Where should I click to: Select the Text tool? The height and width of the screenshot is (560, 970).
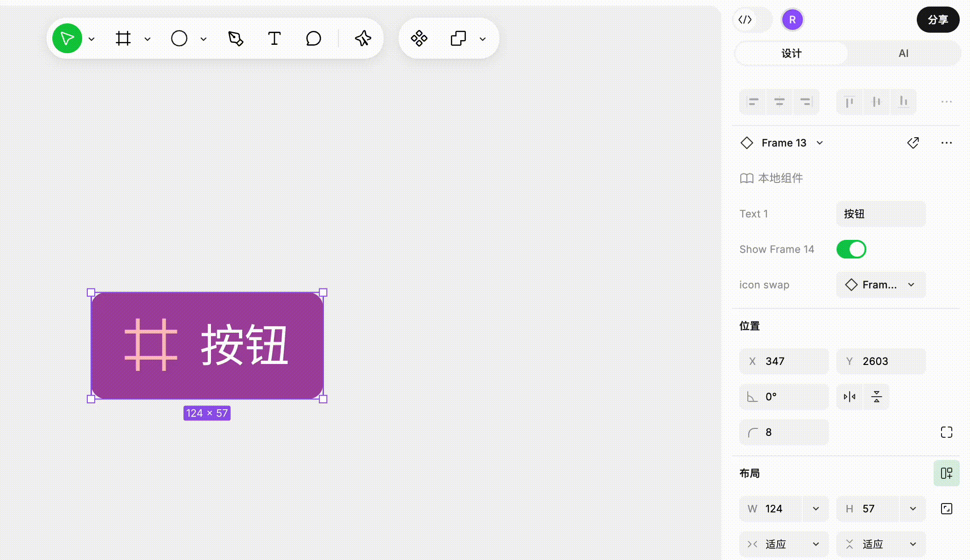click(274, 38)
